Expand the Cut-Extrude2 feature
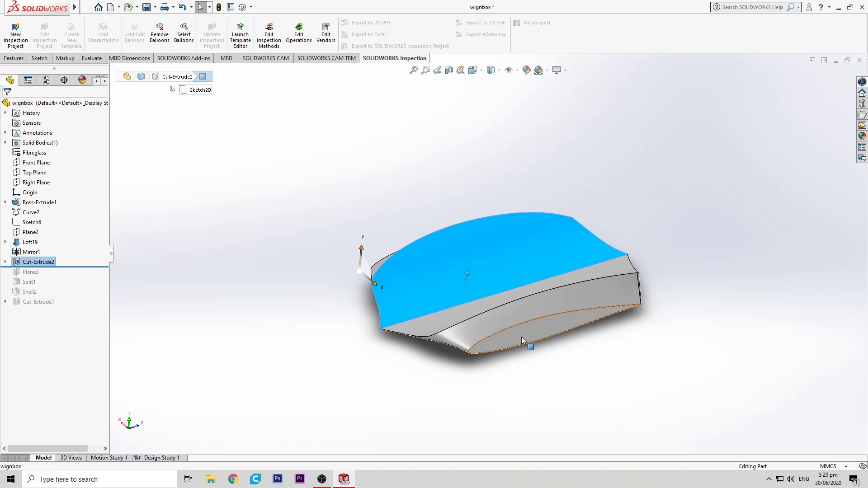Image resolution: width=868 pixels, height=488 pixels. [5, 262]
